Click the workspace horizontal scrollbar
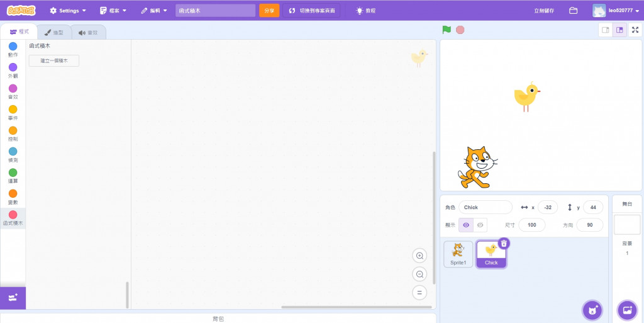Screen dimensions: 644x323 click(357, 307)
